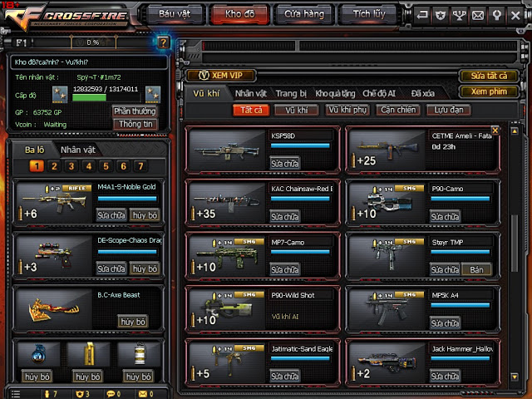The width and height of the screenshot is (532, 399).
Task: Select the Steyr TMP weapon icon
Action: [x=387, y=256]
